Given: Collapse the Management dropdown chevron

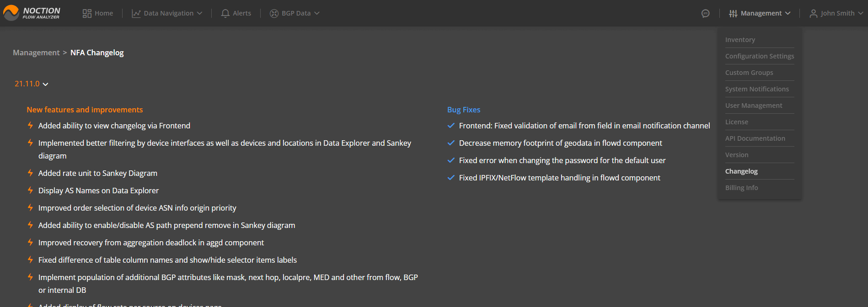Looking at the screenshot, I should (788, 13).
